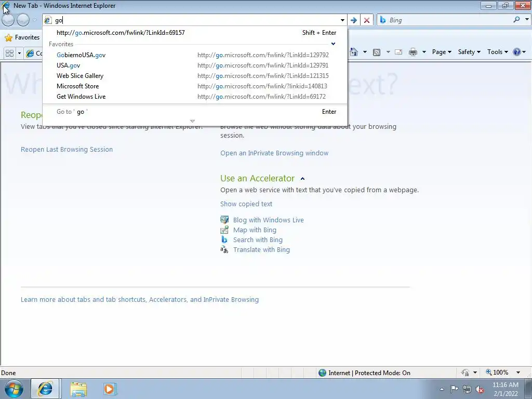Click the Translate with Bing icon
The height and width of the screenshot is (399, 532).
point(224,250)
